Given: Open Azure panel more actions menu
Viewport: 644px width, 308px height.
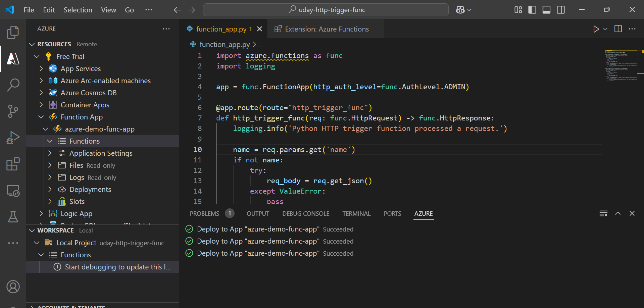Looking at the screenshot, I should (x=166, y=29).
